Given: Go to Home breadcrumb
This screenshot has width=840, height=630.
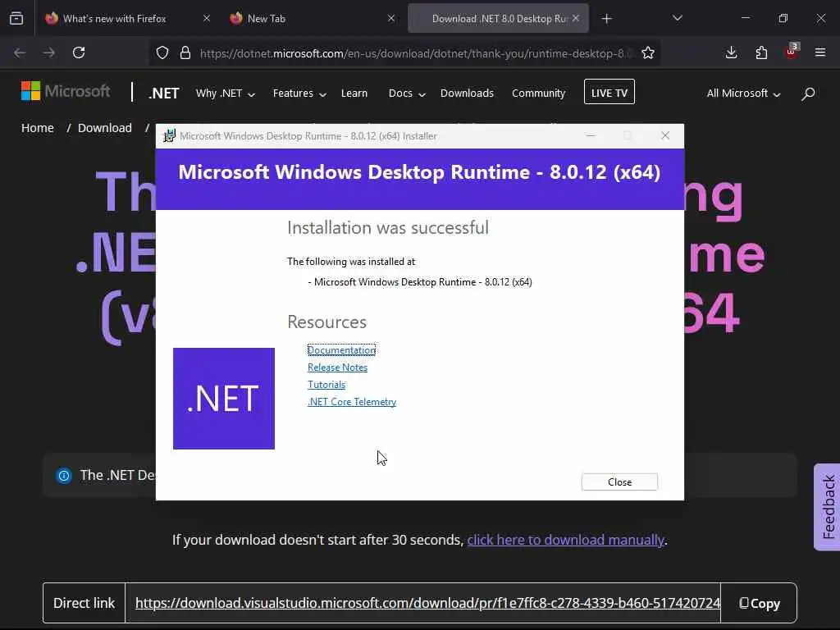Looking at the screenshot, I should pos(38,128).
